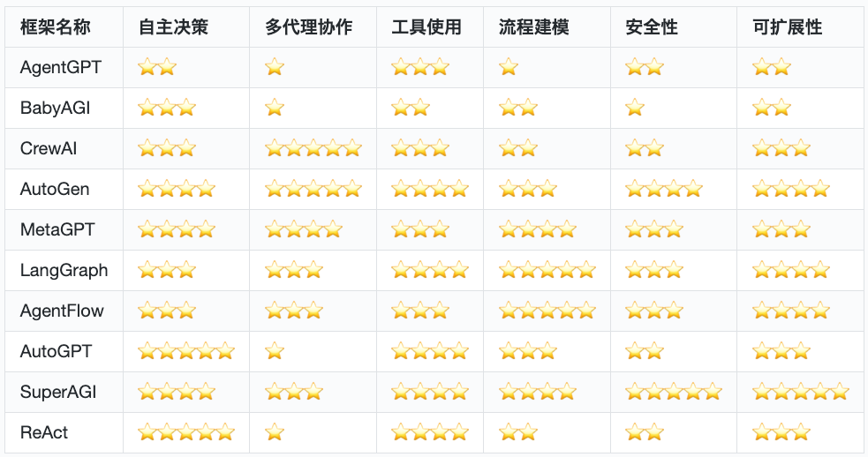This screenshot has width=868, height=457.
Task: Click BabyAGI's 安全性 single star
Action: point(635,108)
